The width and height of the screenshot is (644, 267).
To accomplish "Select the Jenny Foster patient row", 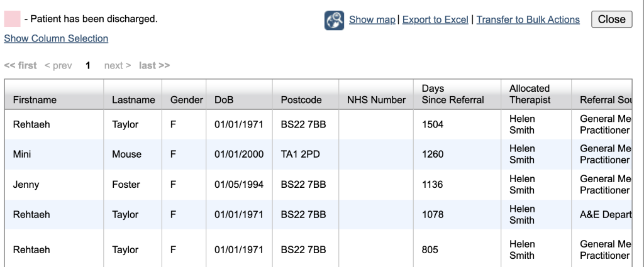I will tap(26, 185).
